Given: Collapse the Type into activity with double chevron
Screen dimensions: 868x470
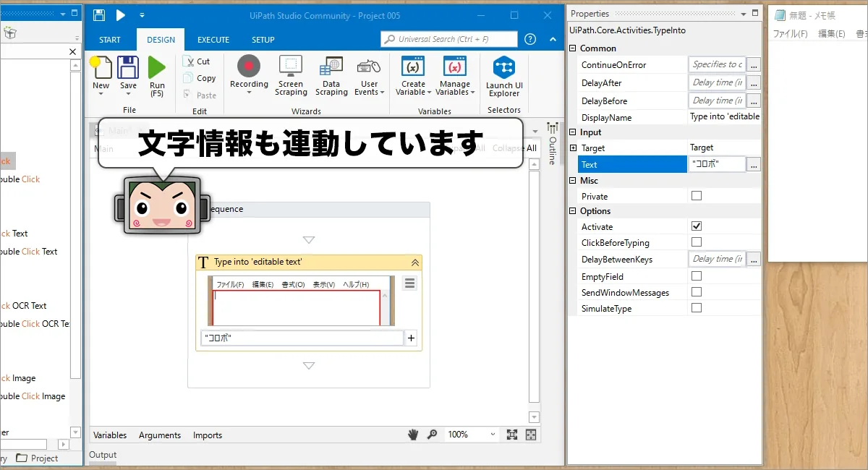Looking at the screenshot, I should [x=415, y=262].
